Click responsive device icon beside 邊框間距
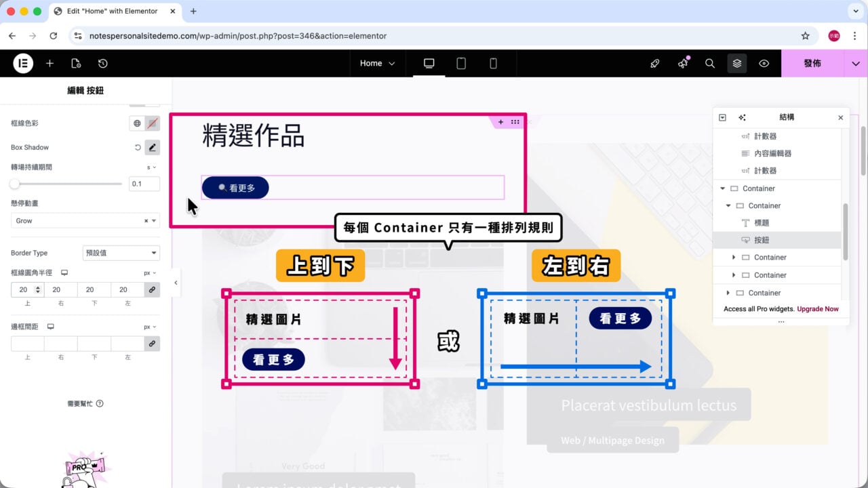Image resolution: width=868 pixels, height=488 pixels. pyautogui.click(x=50, y=327)
